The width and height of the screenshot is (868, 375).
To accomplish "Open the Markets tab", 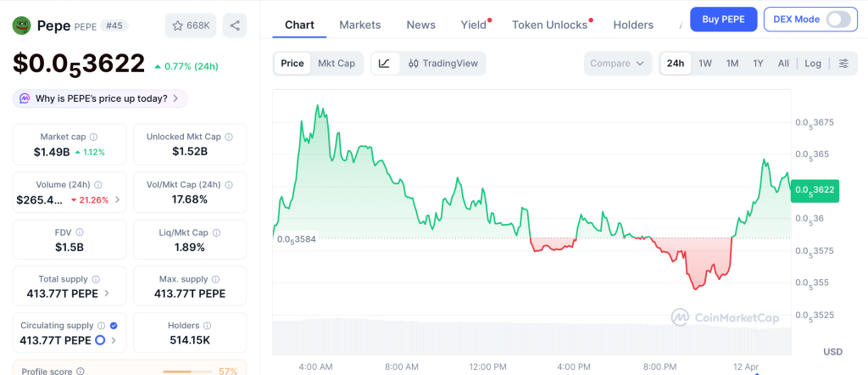I will [x=359, y=25].
